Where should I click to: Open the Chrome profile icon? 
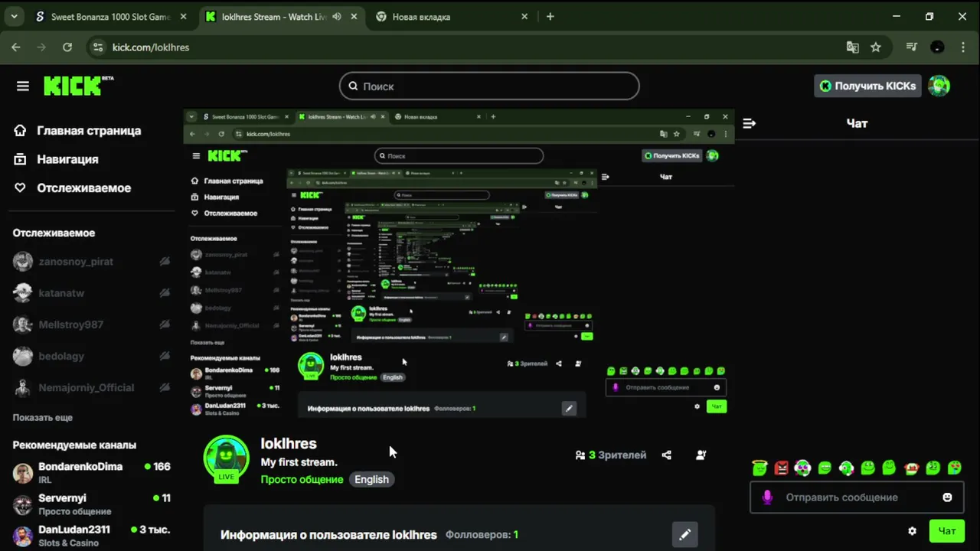937,47
